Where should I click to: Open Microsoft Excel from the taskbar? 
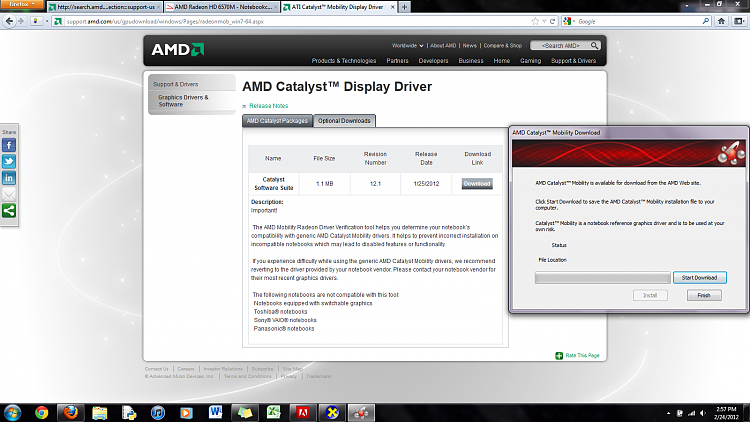pos(274,412)
